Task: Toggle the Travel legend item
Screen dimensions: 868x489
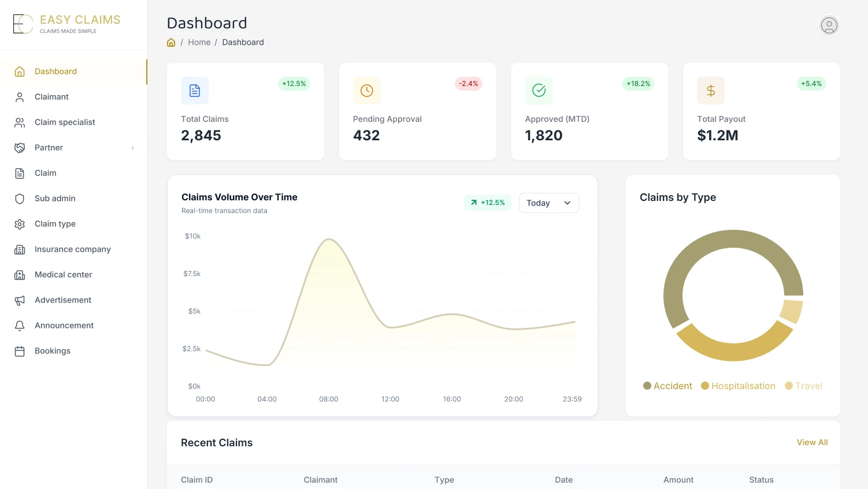Action: click(803, 386)
